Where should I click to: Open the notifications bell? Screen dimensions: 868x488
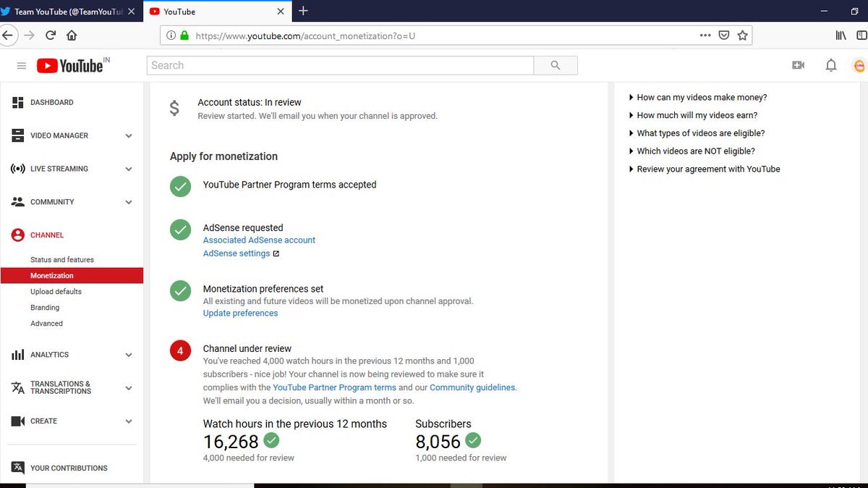(x=831, y=65)
